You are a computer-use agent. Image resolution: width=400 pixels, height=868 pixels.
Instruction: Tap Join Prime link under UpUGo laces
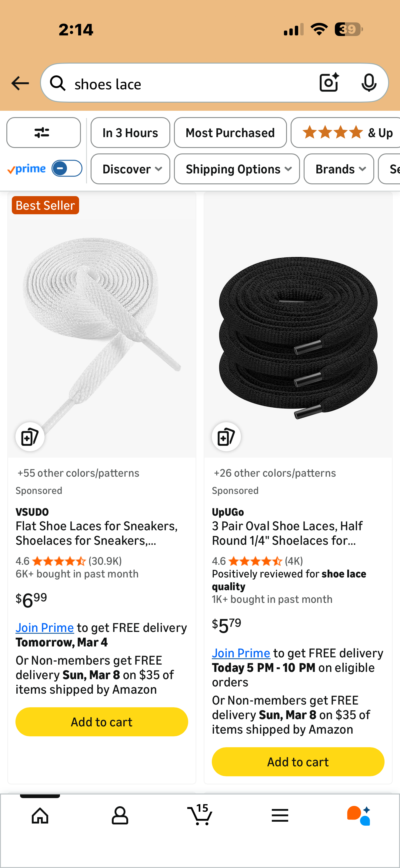pos(241,653)
